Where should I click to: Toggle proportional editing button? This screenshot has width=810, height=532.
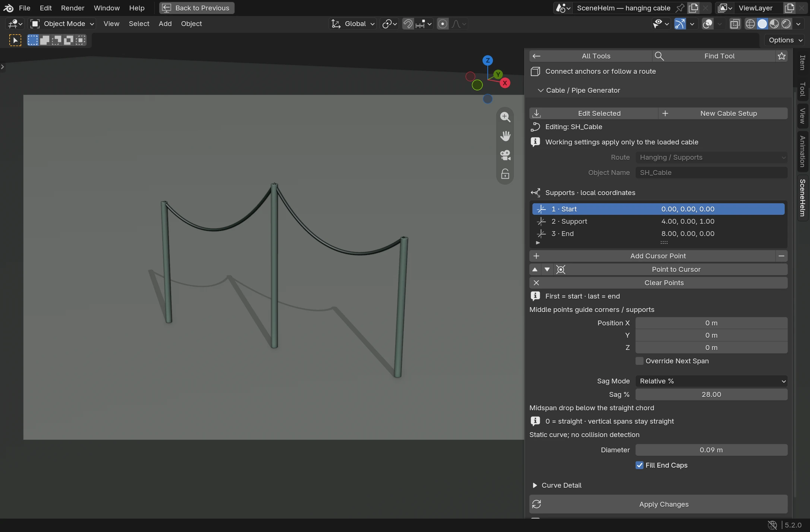click(442, 24)
